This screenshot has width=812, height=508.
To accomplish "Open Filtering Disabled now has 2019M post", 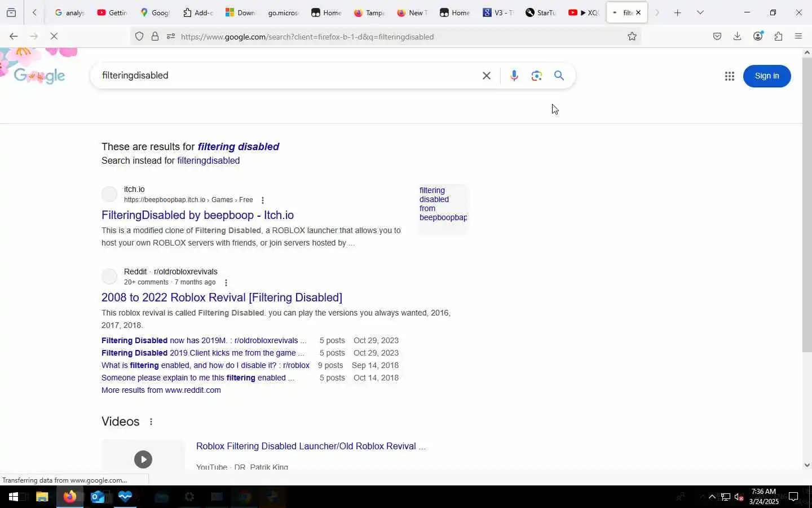I will tap(204, 340).
